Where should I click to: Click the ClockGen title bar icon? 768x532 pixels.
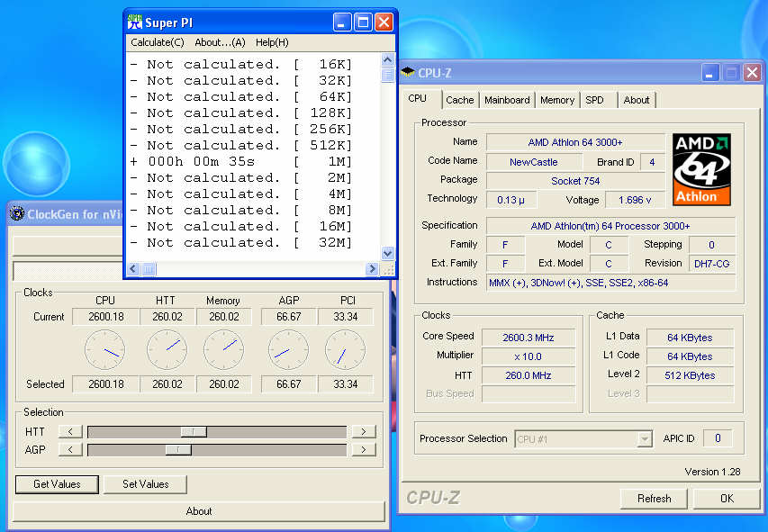click(x=16, y=213)
